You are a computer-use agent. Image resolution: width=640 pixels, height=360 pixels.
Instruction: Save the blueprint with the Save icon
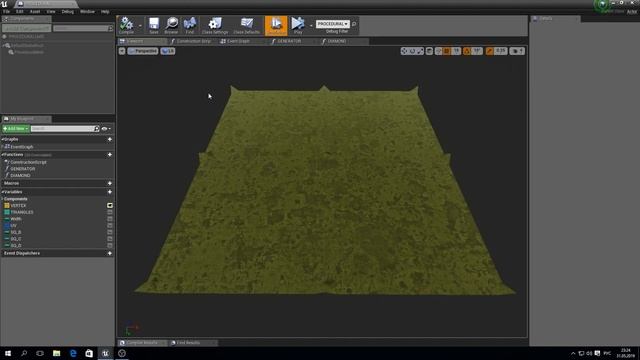pyautogui.click(x=153, y=25)
